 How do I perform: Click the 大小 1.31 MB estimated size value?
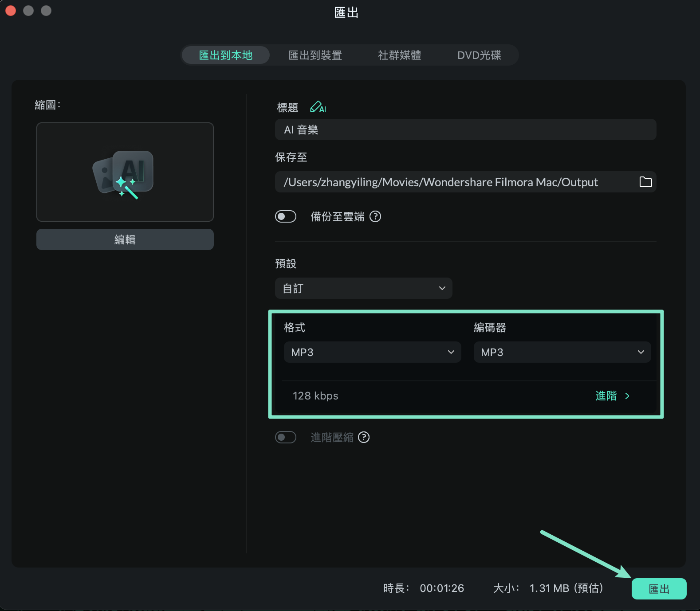point(566,588)
